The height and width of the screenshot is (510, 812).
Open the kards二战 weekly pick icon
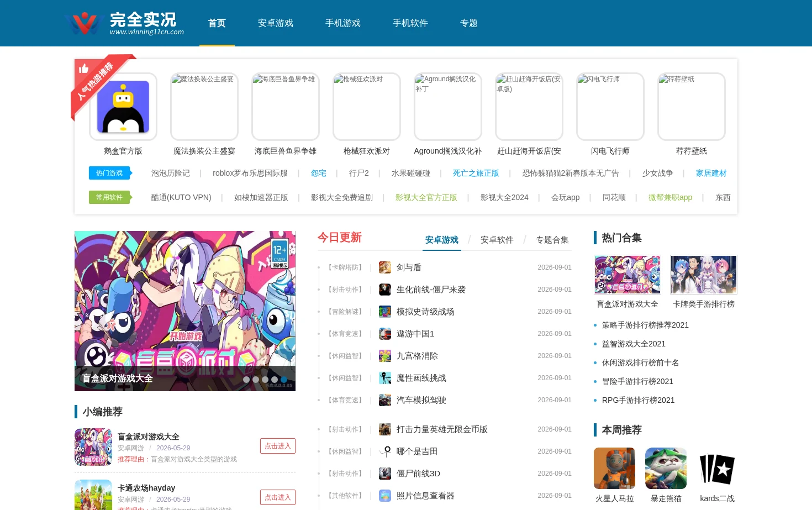click(x=717, y=468)
